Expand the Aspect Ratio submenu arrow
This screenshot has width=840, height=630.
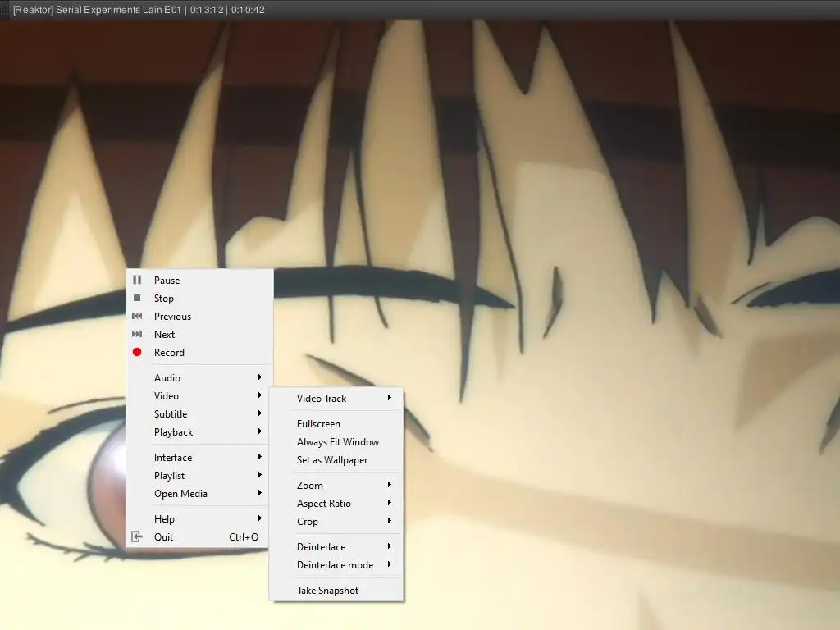pos(390,503)
